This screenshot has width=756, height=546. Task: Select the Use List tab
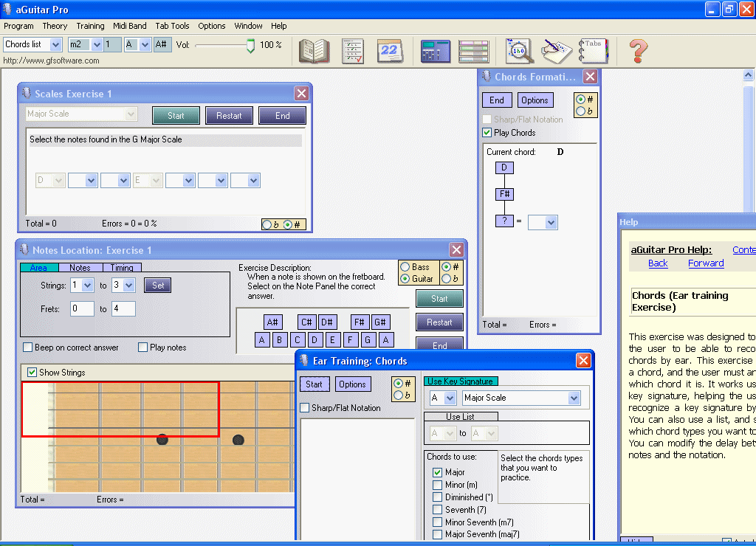[x=460, y=416]
